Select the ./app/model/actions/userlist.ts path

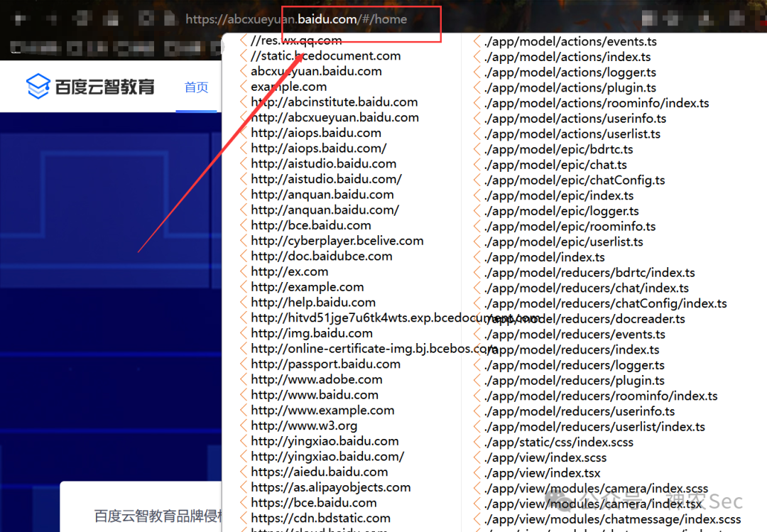tap(572, 134)
